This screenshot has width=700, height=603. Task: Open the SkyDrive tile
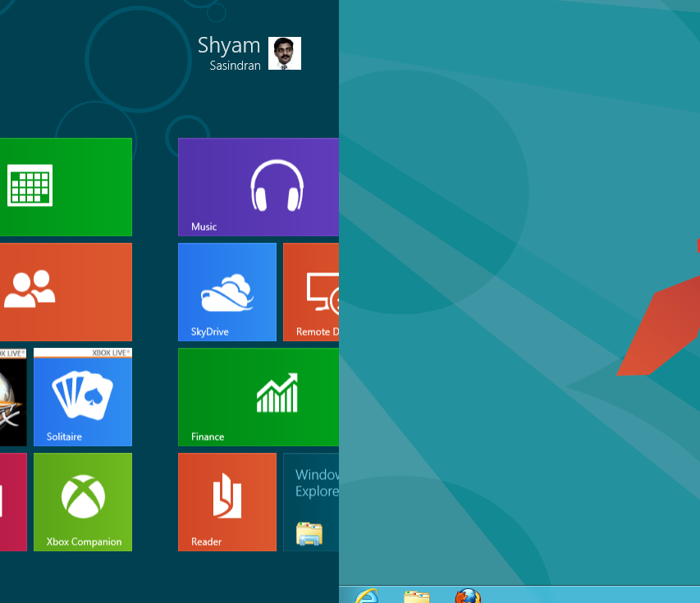pyautogui.click(x=227, y=292)
